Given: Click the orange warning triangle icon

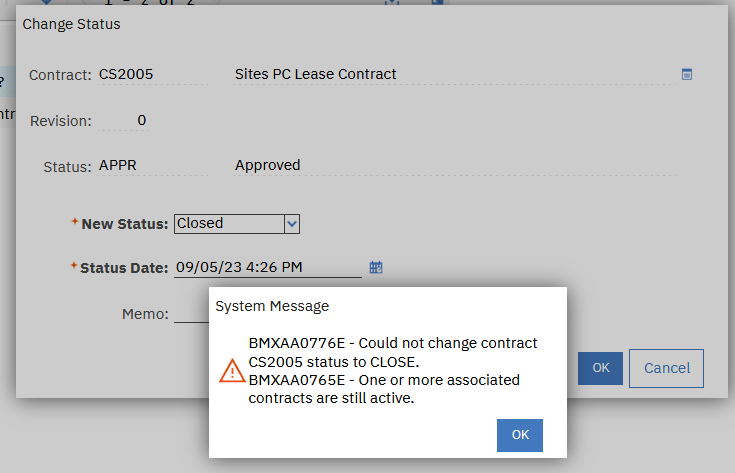Looking at the screenshot, I should [232, 370].
